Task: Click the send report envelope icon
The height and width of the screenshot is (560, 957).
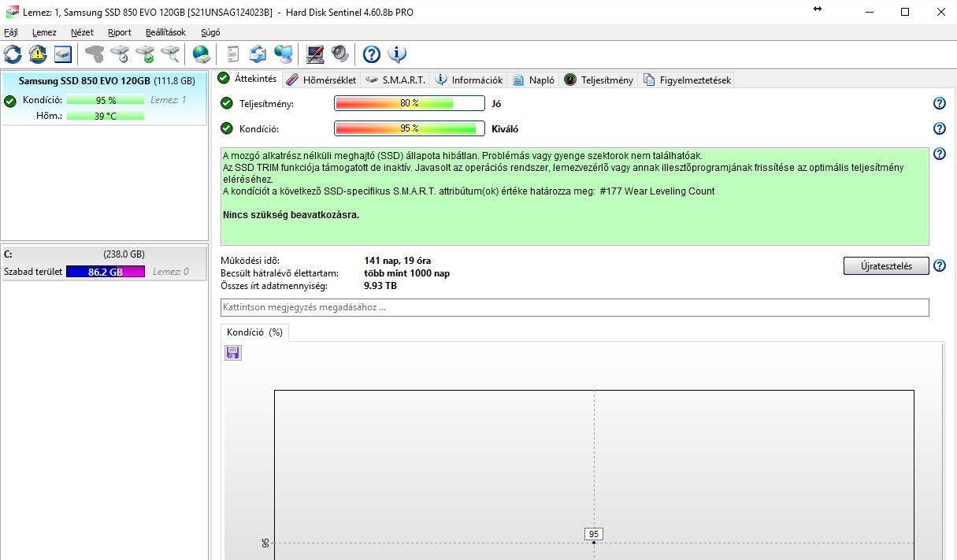Action: point(258,54)
